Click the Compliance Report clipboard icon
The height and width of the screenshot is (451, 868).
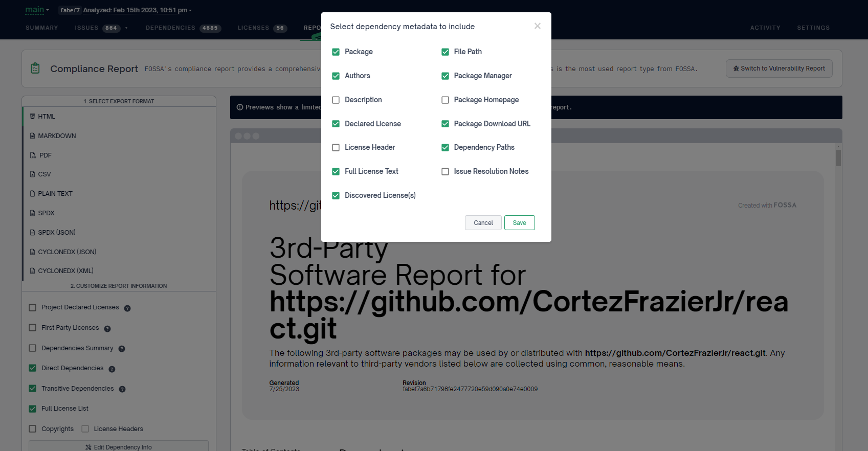[35, 68]
